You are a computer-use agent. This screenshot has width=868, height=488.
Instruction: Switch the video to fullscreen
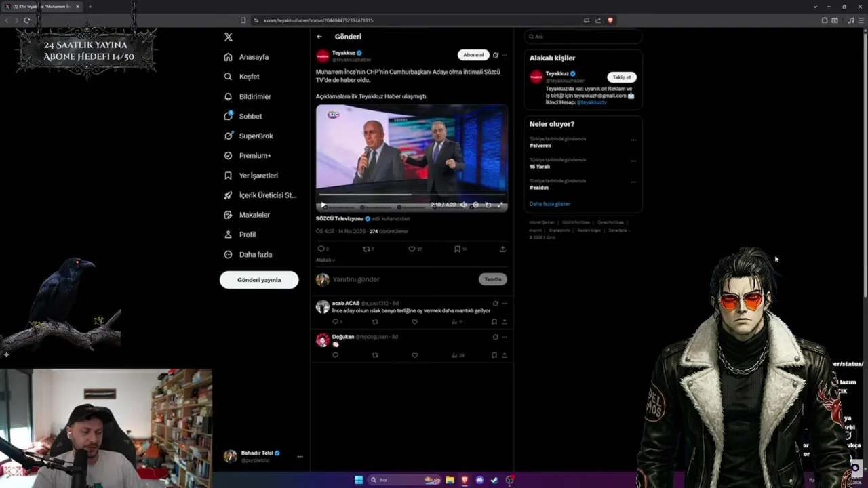(x=500, y=205)
